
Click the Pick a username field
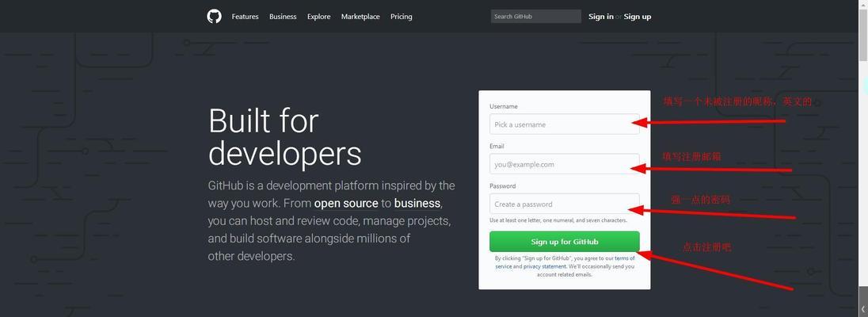[x=564, y=124]
